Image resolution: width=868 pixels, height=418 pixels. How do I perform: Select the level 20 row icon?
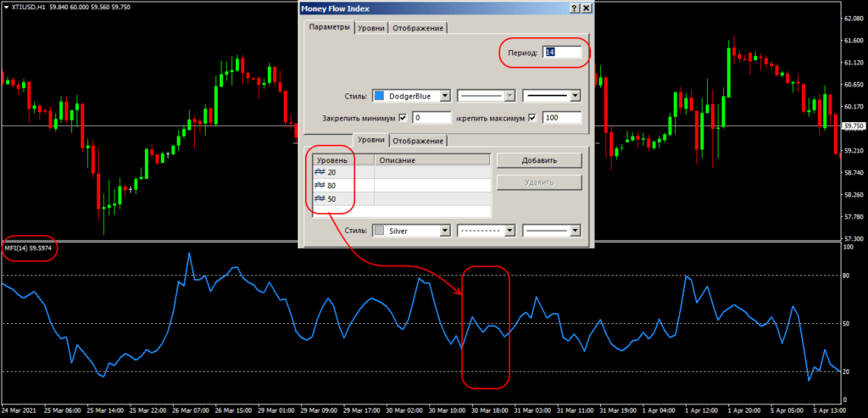[x=320, y=172]
